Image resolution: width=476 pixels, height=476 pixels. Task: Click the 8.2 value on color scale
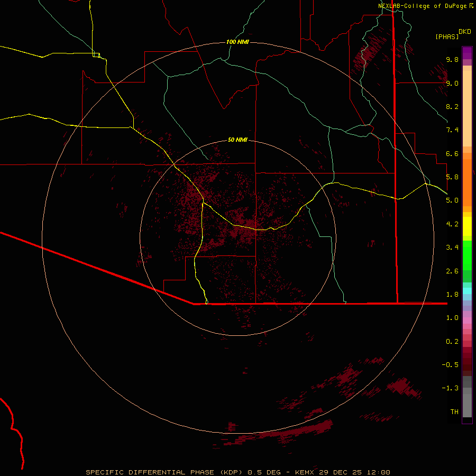[x=452, y=106]
